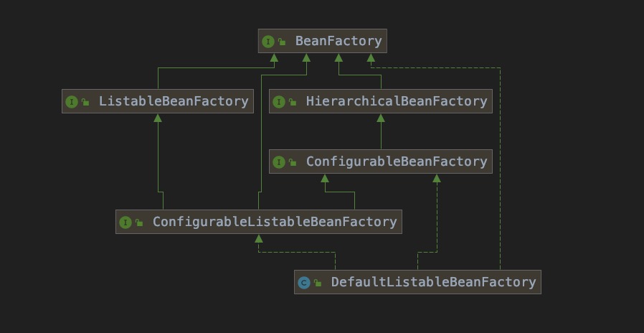Select the BeanFactory node label

[338, 41]
